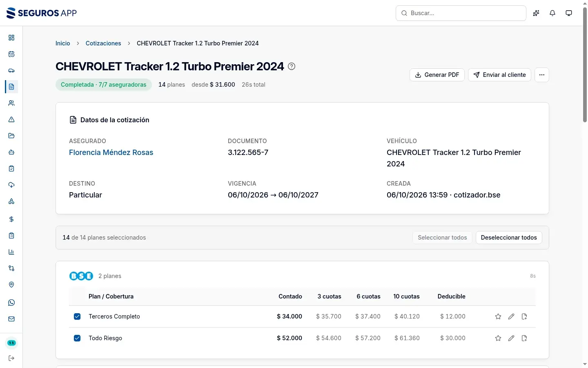Screen dimensions: 588x368
Task: Edit the Terceros Completo plan
Action: coord(511,316)
